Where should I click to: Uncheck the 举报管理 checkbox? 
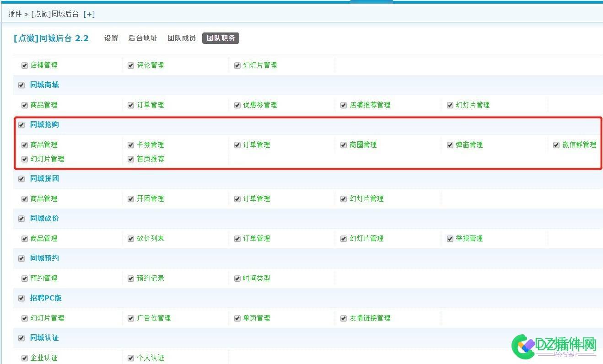[x=450, y=239]
